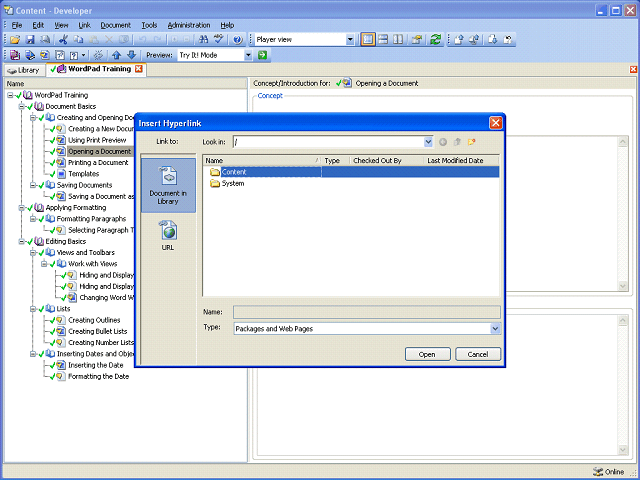Collapse the Document Basics node
The image size is (640, 480).
click(x=22, y=107)
